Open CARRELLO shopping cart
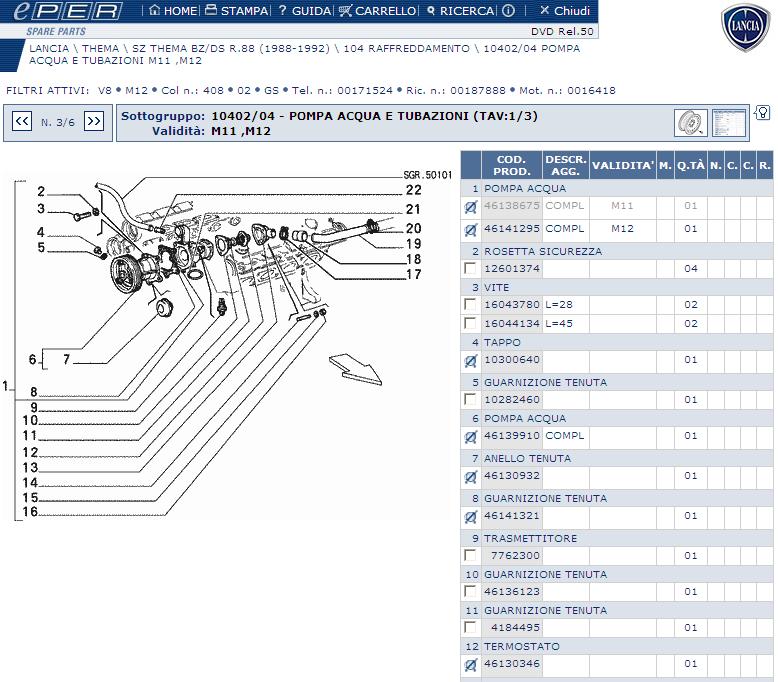The height and width of the screenshot is (682, 778). click(x=378, y=10)
